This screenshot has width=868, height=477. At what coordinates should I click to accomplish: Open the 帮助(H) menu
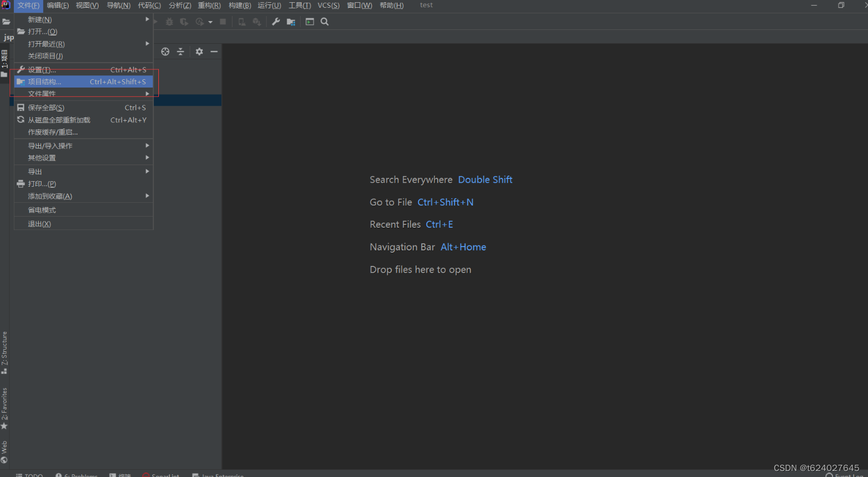391,6
